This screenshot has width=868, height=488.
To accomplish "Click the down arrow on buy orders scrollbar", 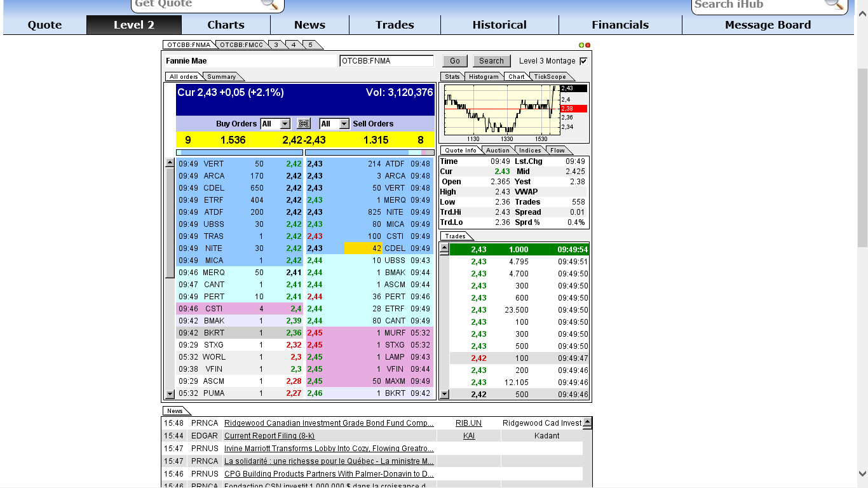I will coord(170,393).
